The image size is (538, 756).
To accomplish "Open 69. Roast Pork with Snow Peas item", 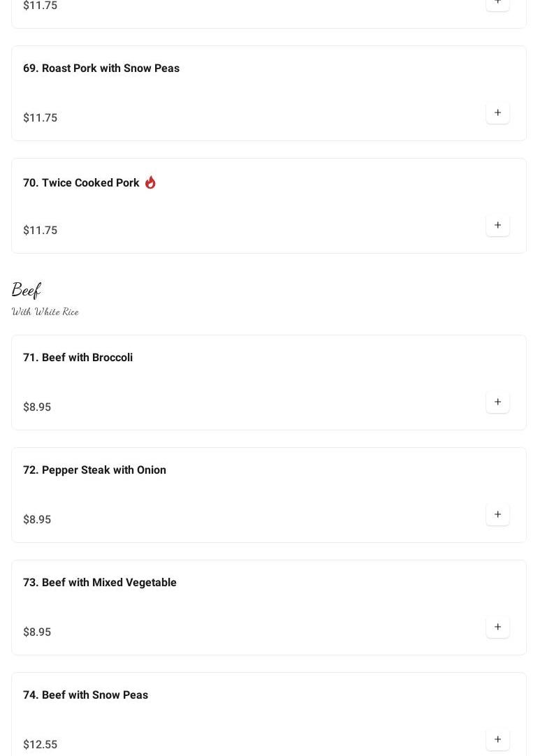I will tap(101, 68).
